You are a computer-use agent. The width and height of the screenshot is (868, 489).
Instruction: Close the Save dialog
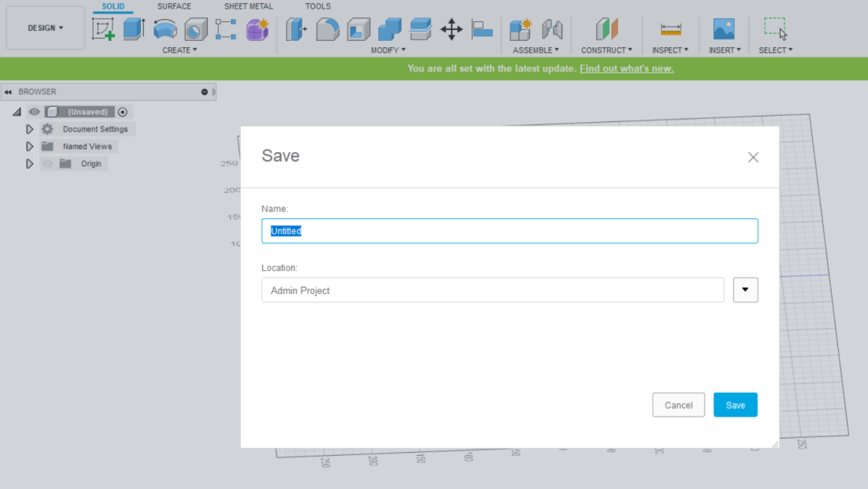[753, 157]
